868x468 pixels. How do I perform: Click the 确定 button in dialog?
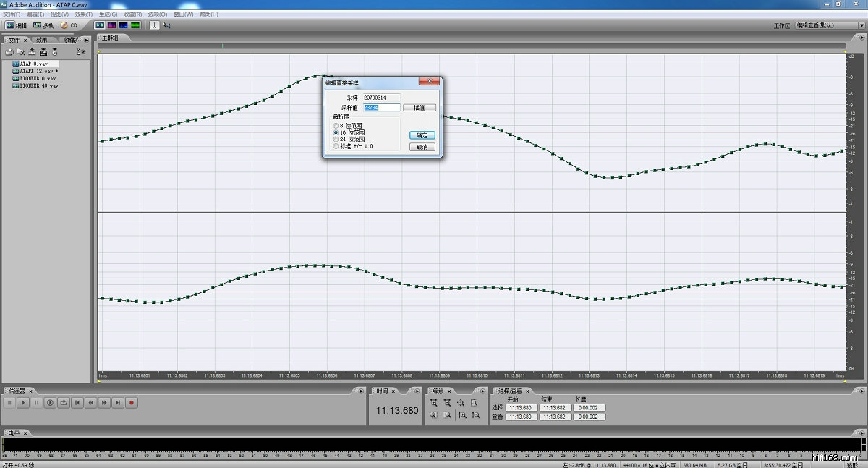(422, 135)
